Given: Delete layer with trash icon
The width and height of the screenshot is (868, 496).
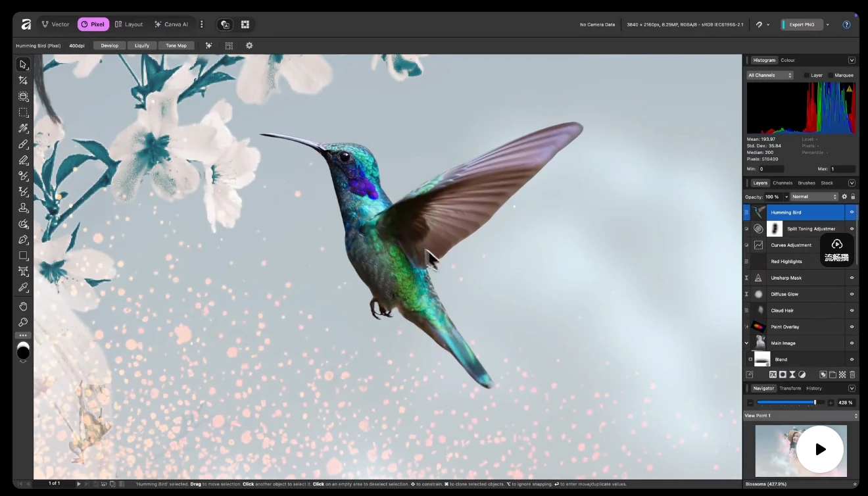Looking at the screenshot, I should click(852, 374).
